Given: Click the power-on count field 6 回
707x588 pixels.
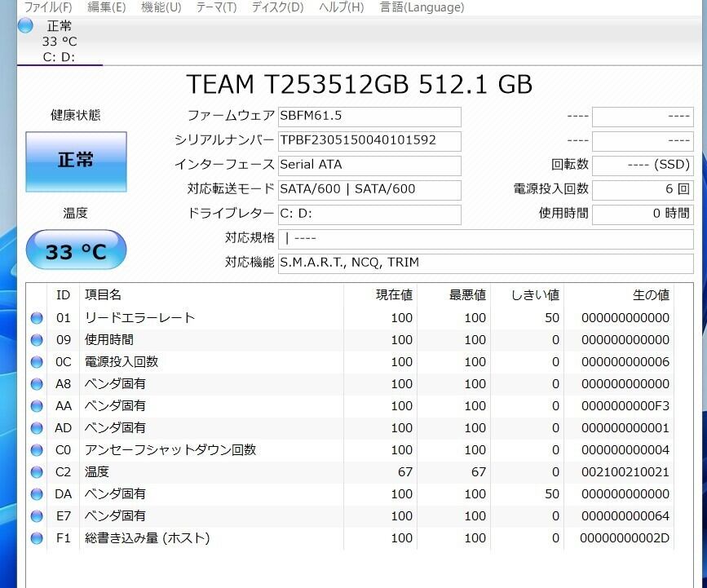Looking at the screenshot, I should point(643,190).
